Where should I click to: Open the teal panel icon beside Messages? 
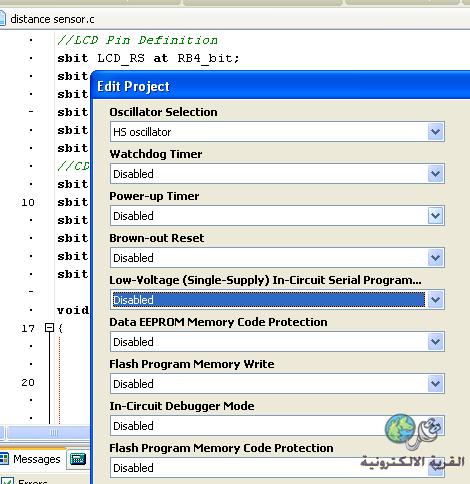click(x=78, y=459)
